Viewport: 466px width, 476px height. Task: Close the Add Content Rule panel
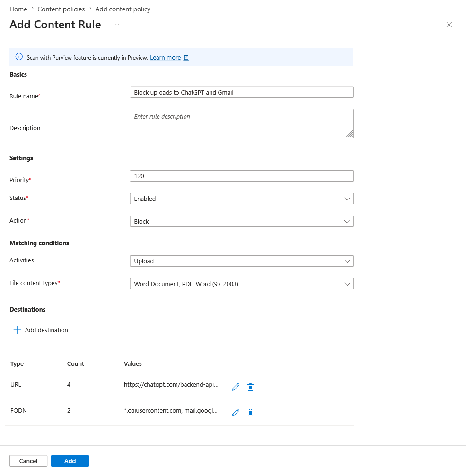pyautogui.click(x=449, y=25)
